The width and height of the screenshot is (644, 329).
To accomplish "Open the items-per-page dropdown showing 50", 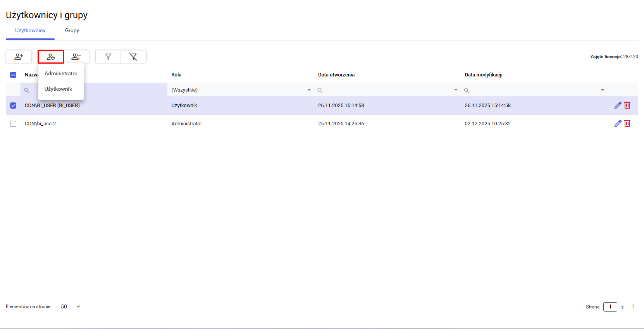I will [x=71, y=306].
